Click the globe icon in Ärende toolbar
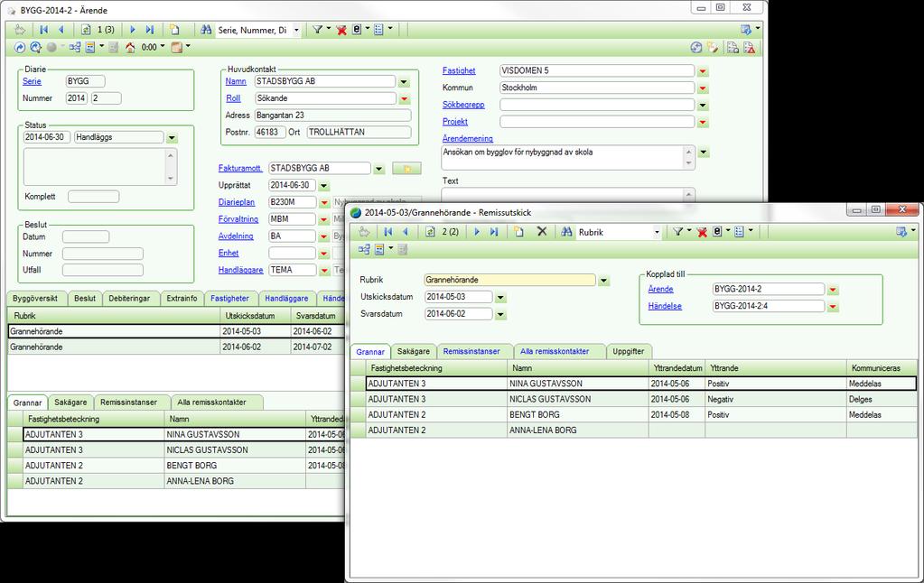Viewport: 924px width, 583px height. (x=696, y=47)
